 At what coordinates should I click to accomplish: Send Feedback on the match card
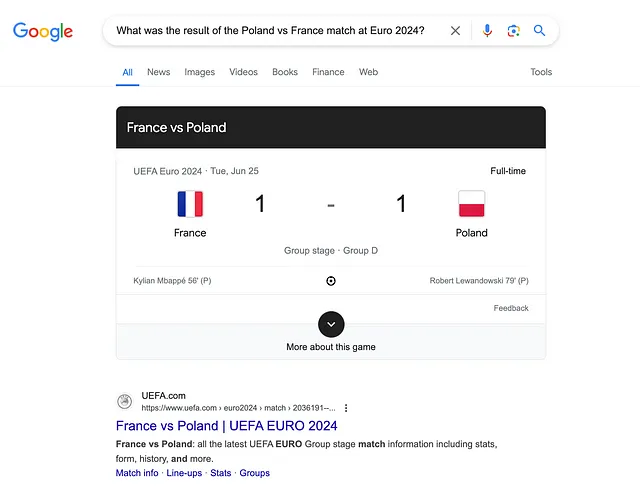click(511, 308)
